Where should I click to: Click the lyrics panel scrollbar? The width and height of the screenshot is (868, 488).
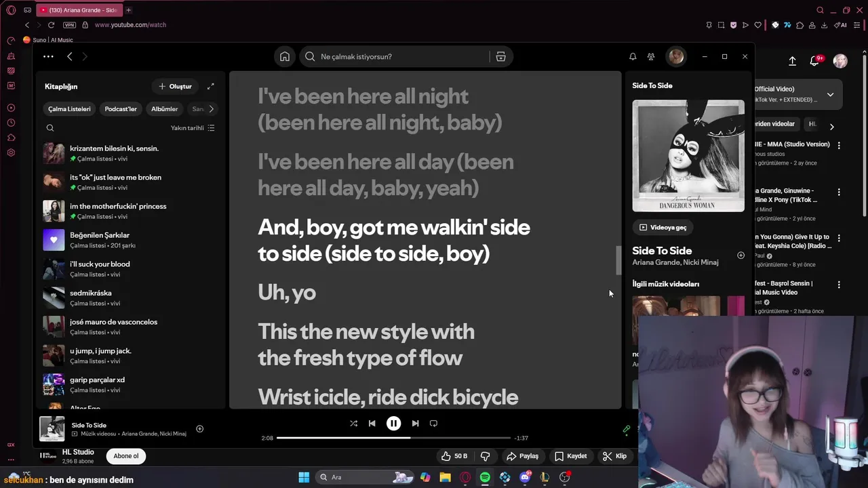tap(618, 260)
